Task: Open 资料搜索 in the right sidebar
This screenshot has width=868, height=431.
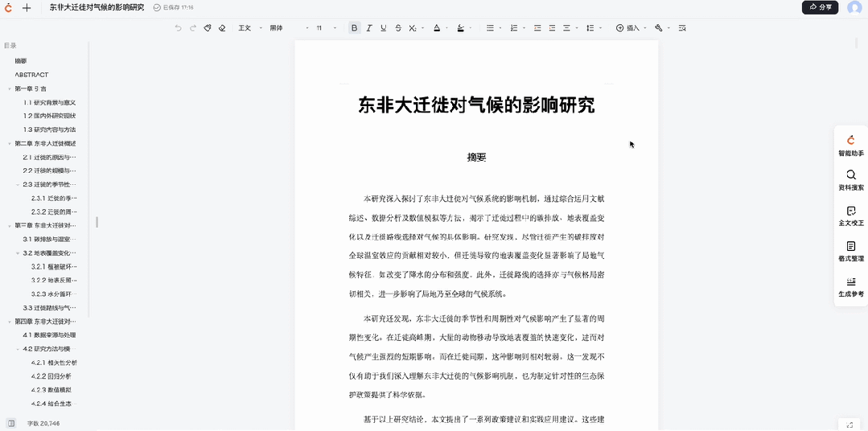Action: [850, 180]
